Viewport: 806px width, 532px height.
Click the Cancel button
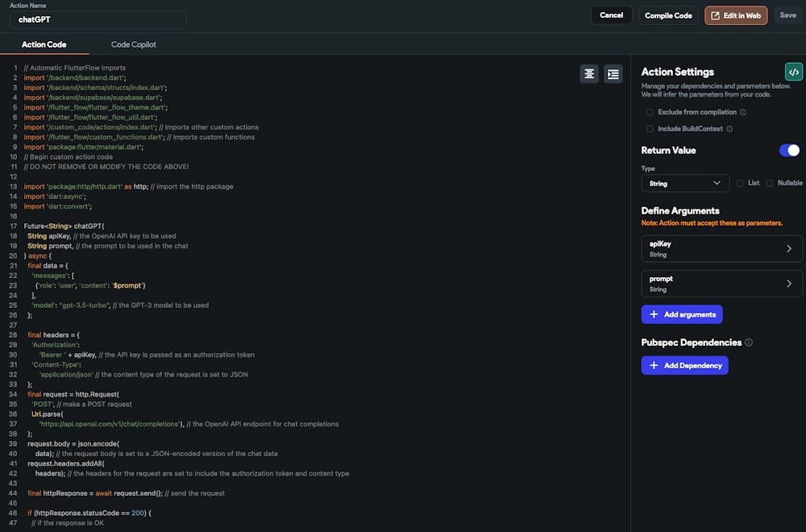tap(611, 15)
